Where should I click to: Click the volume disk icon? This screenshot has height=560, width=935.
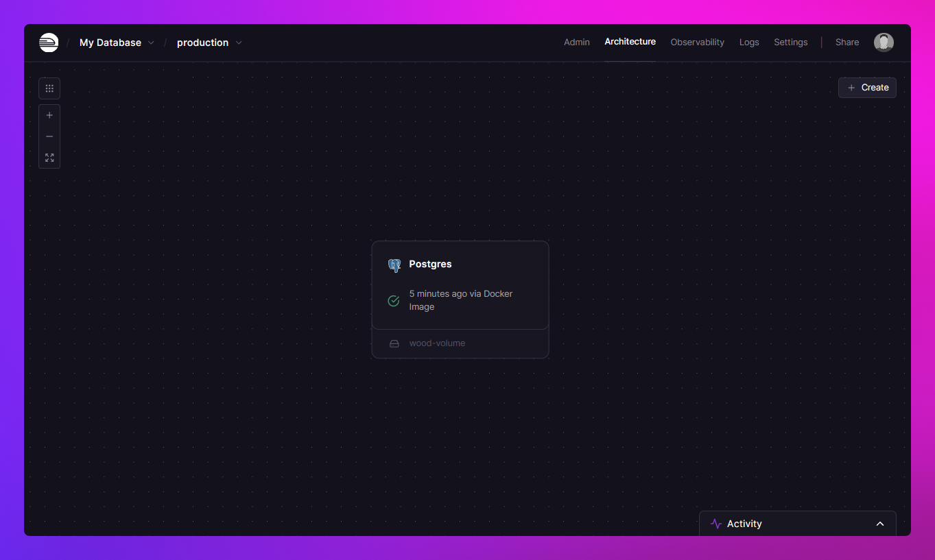click(394, 343)
